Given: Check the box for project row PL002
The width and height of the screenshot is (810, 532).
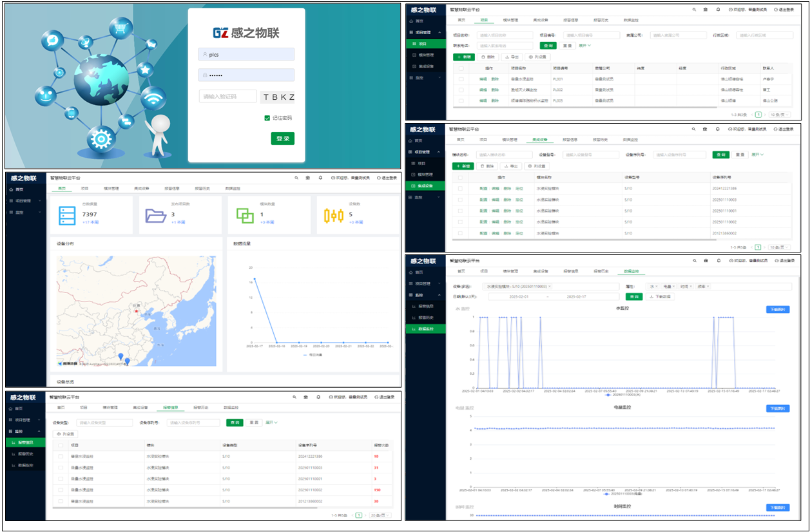Looking at the screenshot, I should tap(461, 90).
